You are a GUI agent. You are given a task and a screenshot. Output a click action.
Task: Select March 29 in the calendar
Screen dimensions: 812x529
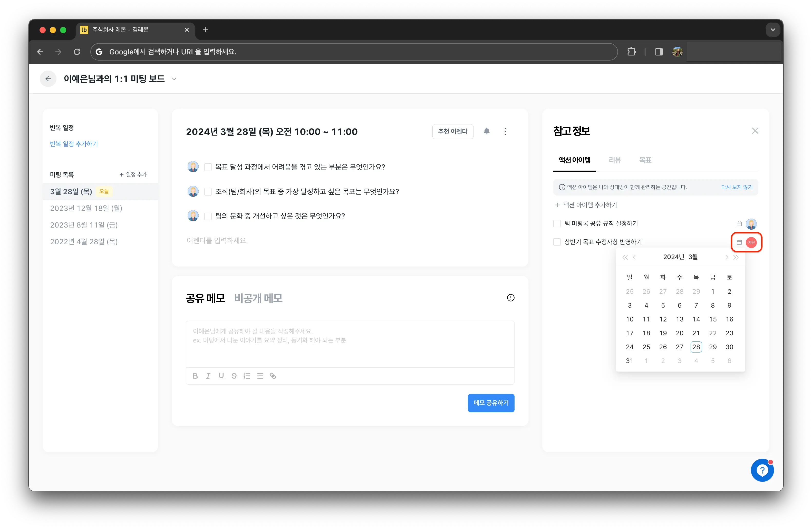(x=712, y=347)
